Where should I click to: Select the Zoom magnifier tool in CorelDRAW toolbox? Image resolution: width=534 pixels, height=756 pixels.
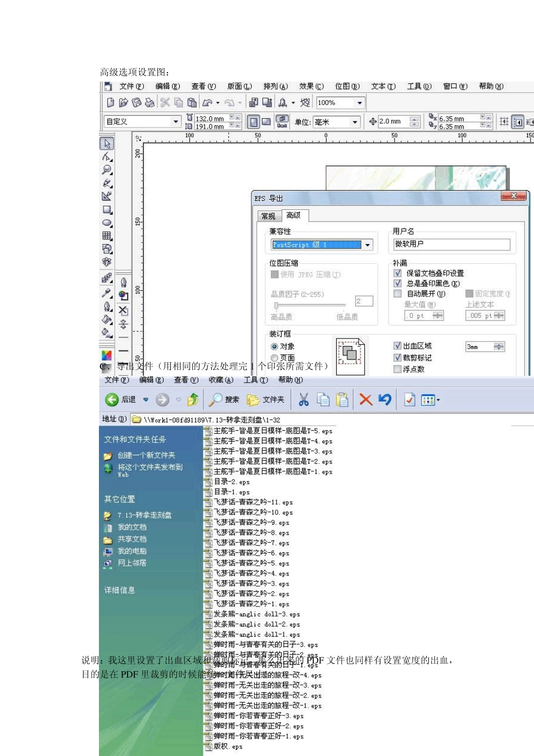(x=107, y=170)
